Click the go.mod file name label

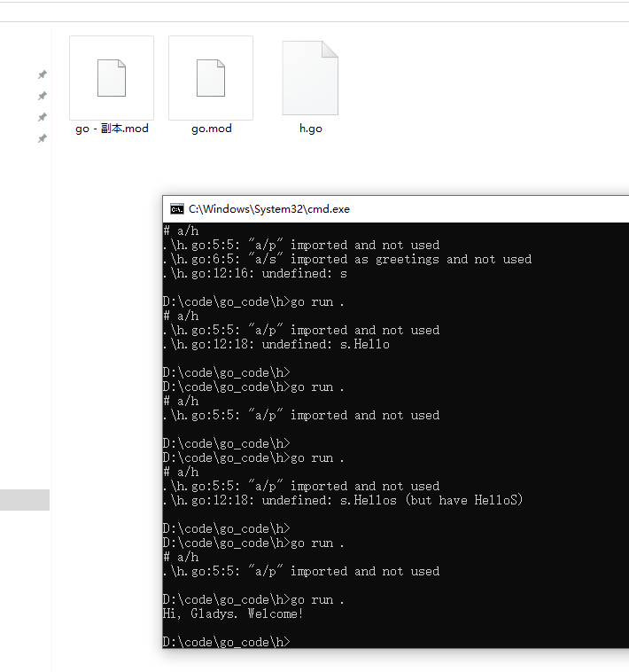pos(211,129)
